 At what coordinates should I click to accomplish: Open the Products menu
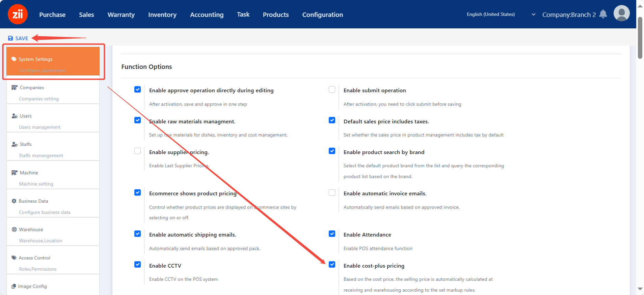[276, 15]
